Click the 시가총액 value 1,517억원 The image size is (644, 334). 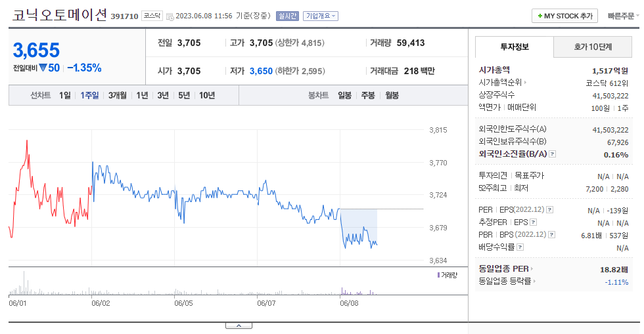coord(610,71)
